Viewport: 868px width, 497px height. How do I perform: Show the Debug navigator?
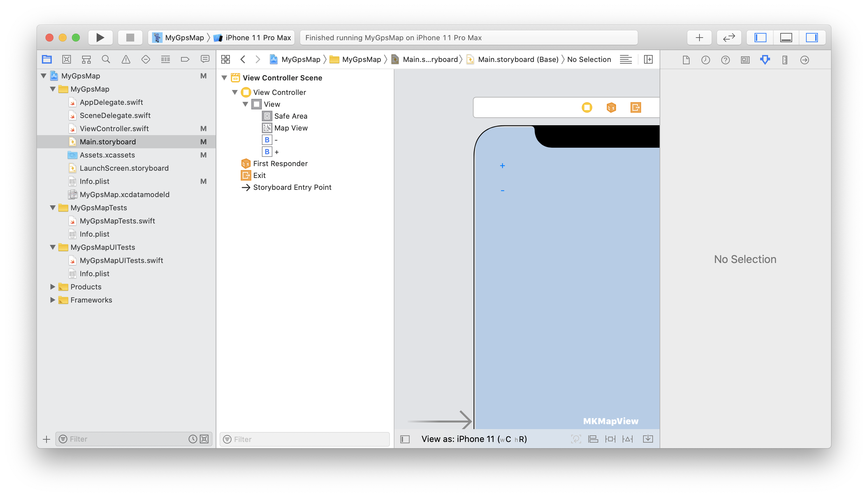[x=166, y=59]
